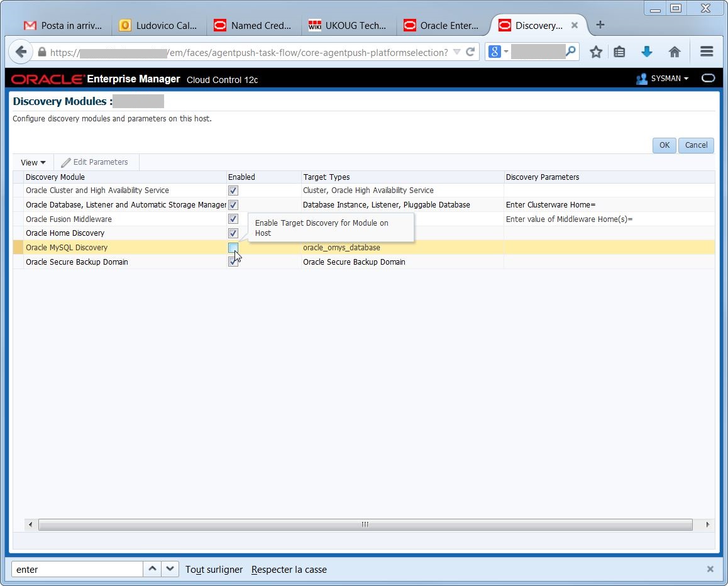Screen dimensions: 728x586
Task: Select Oracle Database, Listener and Automatic Storage row
Action: click(x=363, y=205)
